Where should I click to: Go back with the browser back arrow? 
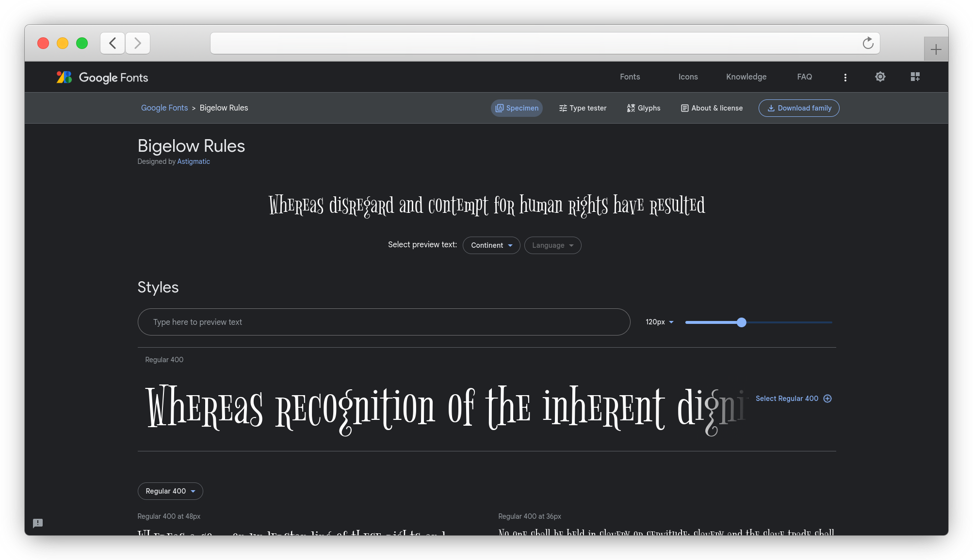click(x=113, y=43)
